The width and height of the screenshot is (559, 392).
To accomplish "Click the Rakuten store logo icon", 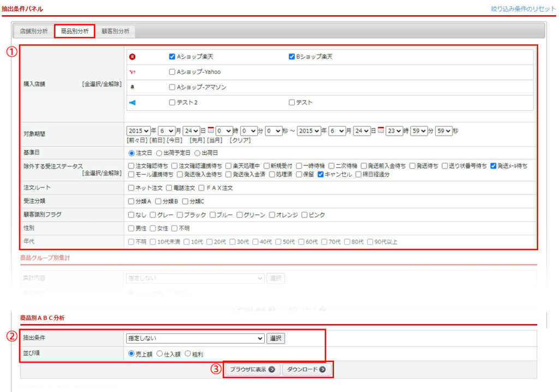I will pos(132,57).
